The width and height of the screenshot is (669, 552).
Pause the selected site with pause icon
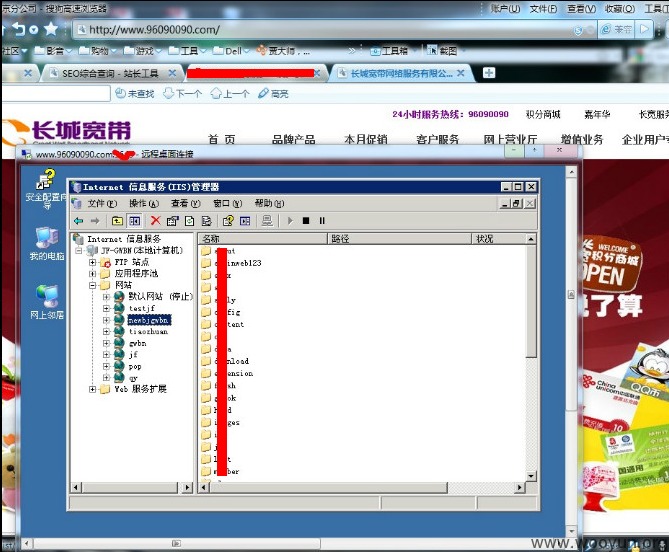[x=322, y=221]
